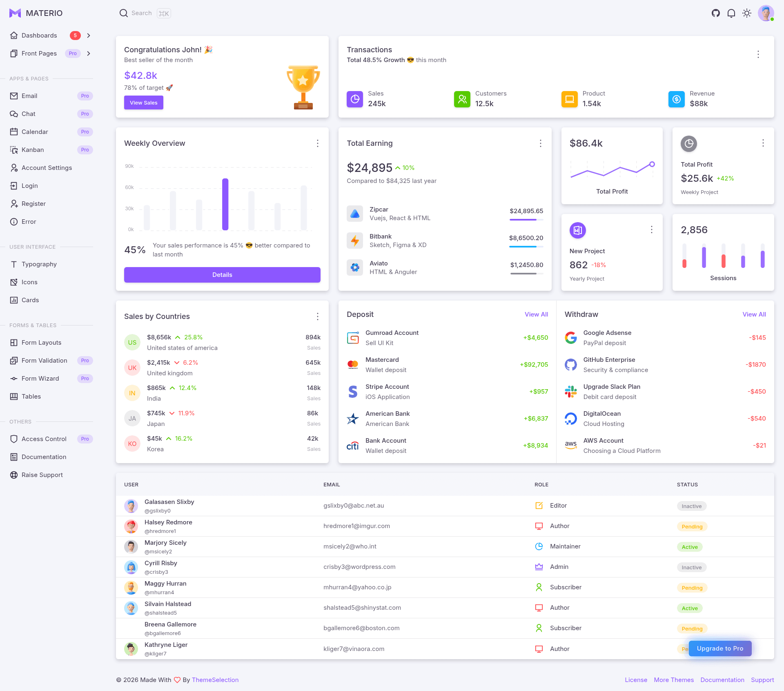Screen dimensions: 784x691
Task: Click Marjory Sicely's Active status chip
Action: tap(689, 547)
